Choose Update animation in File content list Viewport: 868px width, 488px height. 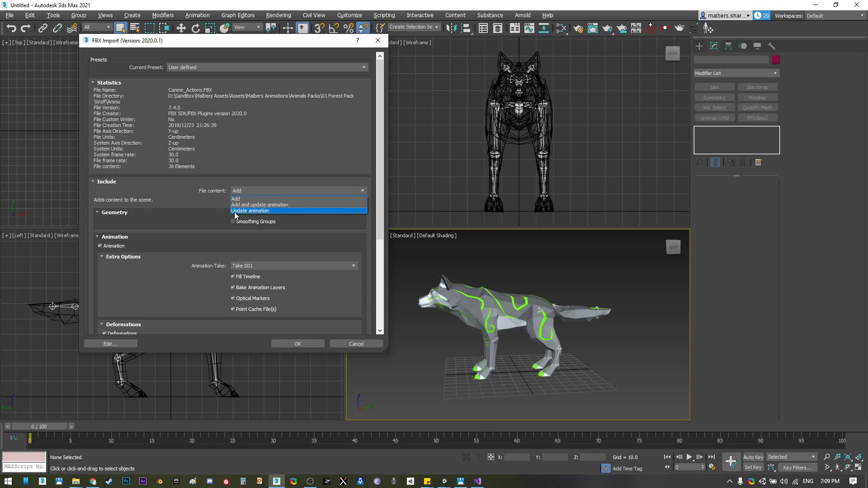[x=250, y=211]
